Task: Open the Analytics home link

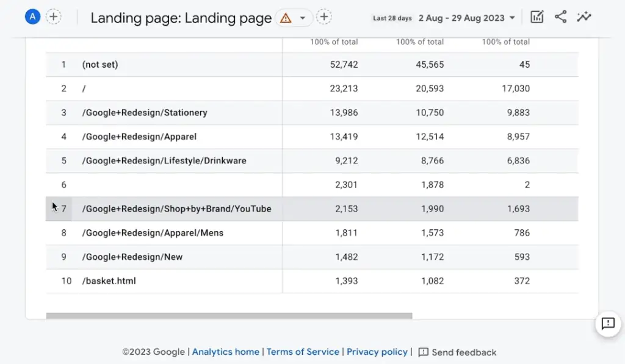Action: click(x=225, y=352)
